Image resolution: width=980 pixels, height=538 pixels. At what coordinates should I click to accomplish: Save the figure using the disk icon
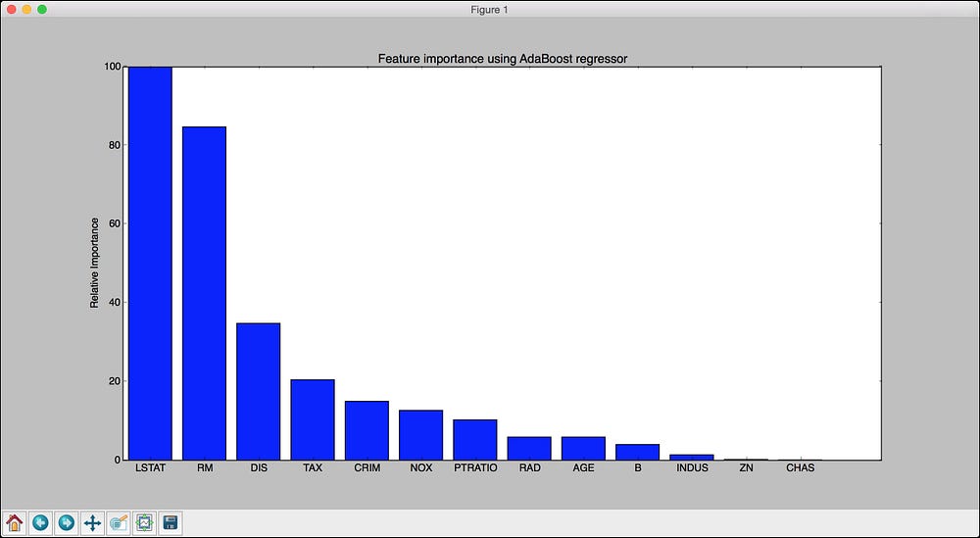(170, 522)
